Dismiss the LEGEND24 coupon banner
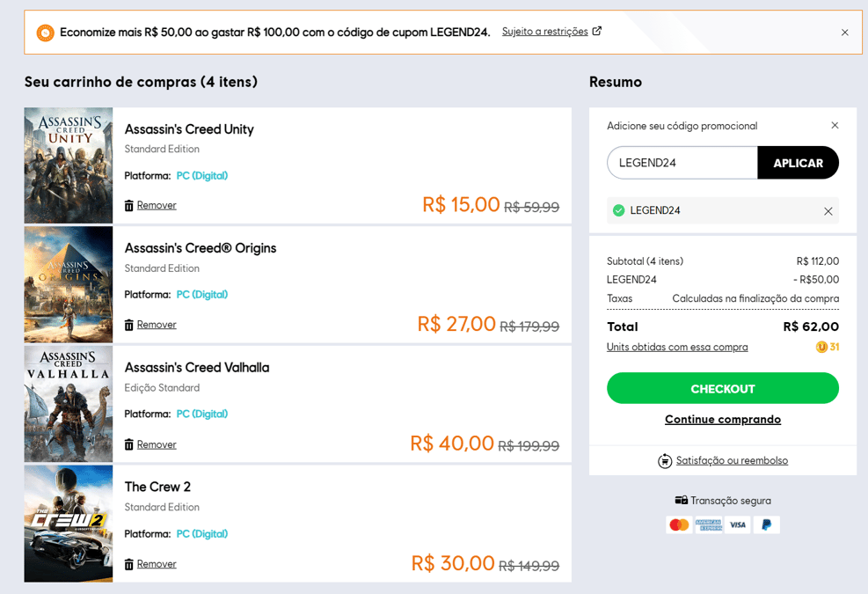The height and width of the screenshot is (594, 868). (845, 33)
